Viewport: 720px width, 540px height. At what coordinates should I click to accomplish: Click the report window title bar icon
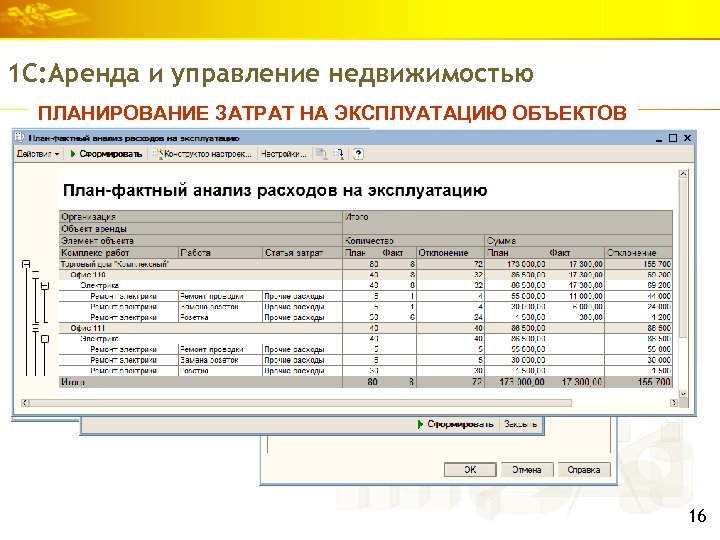[x=20, y=137]
